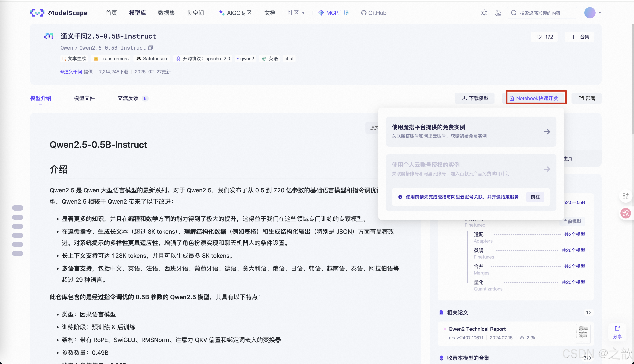Go to 数据集 in navigation
Screen dimensions: 634x364
click(x=166, y=13)
